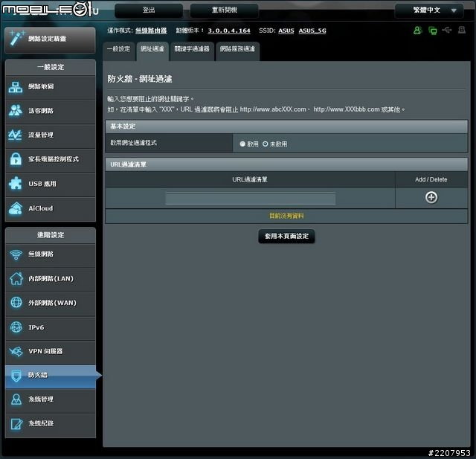Open 網路地圖 (Network Map) in the sidebar
Viewport: 476px width, 459px height.
[x=49, y=86]
